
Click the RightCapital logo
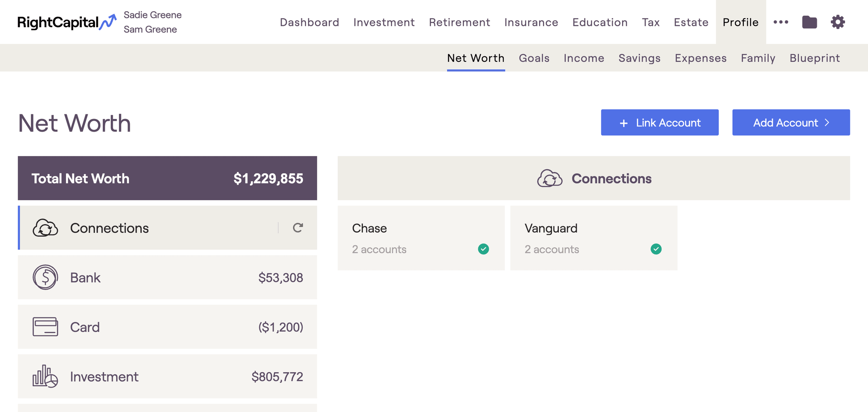[66, 22]
